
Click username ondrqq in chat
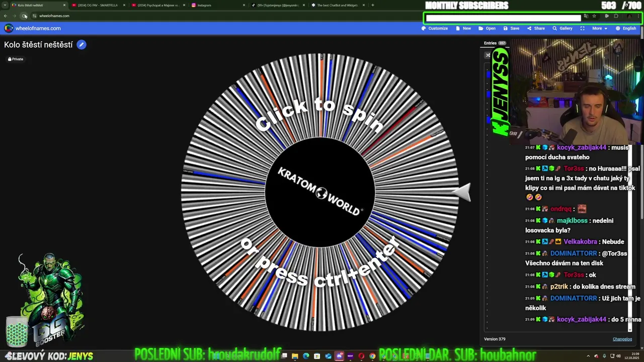[560, 209]
